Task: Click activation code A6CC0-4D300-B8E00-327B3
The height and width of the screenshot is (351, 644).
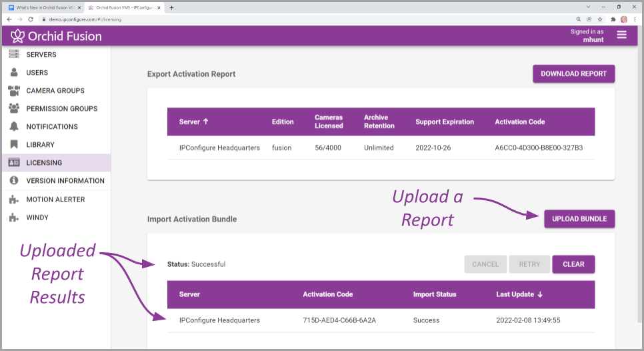Action: [x=539, y=147]
